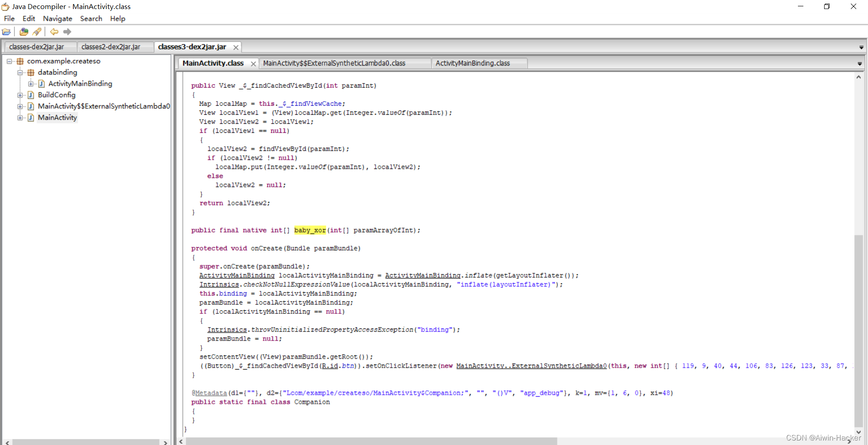The width and height of the screenshot is (868, 445).
Task: Open the Edit menu
Action: pyautogui.click(x=28, y=19)
